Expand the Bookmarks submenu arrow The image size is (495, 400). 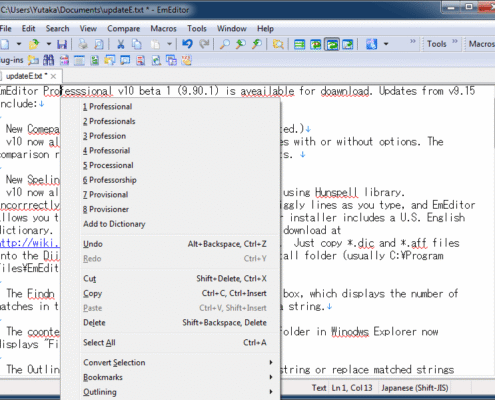pyautogui.click(x=271, y=377)
